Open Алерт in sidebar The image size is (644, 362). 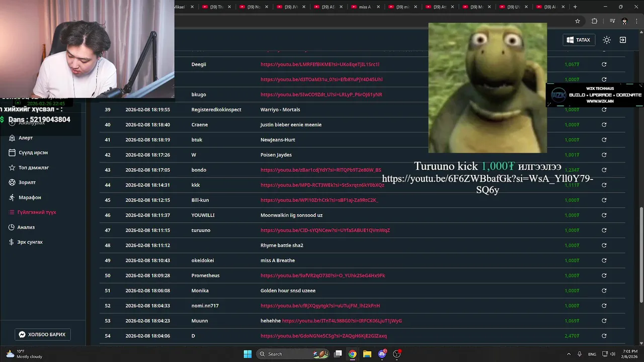point(22,138)
